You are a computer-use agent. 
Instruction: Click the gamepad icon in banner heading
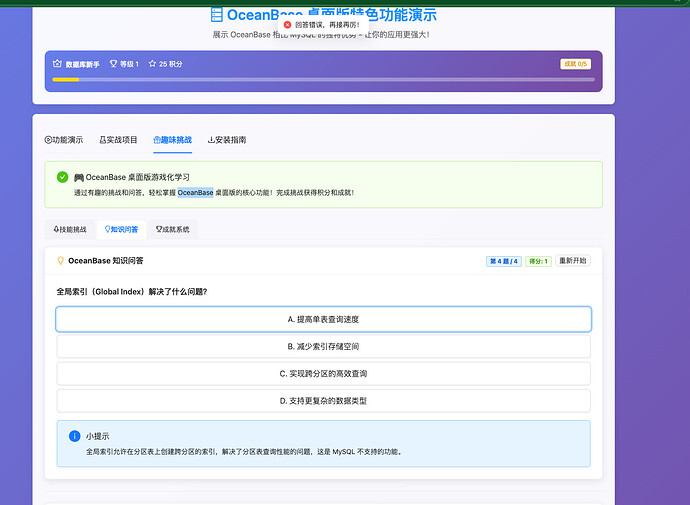click(79, 177)
